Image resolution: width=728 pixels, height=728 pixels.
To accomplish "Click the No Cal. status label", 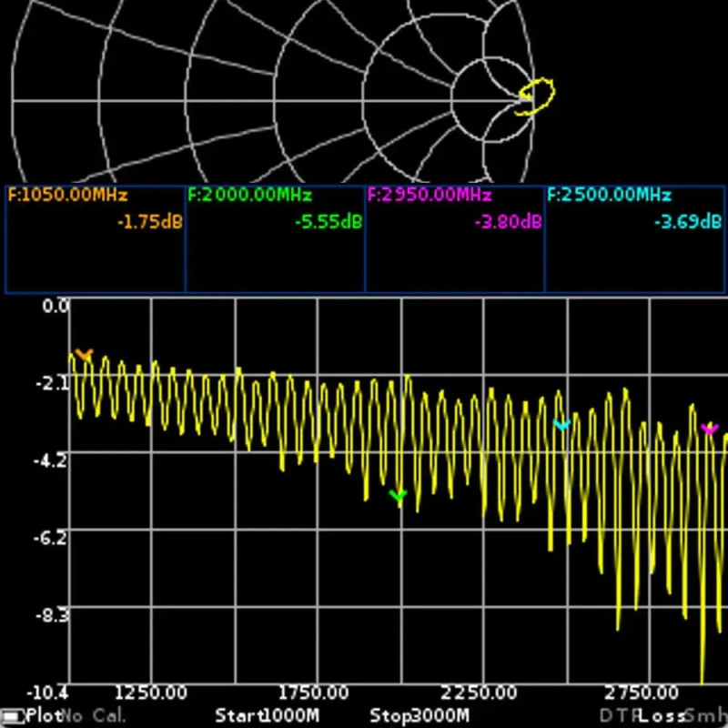I will pyautogui.click(x=93, y=716).
